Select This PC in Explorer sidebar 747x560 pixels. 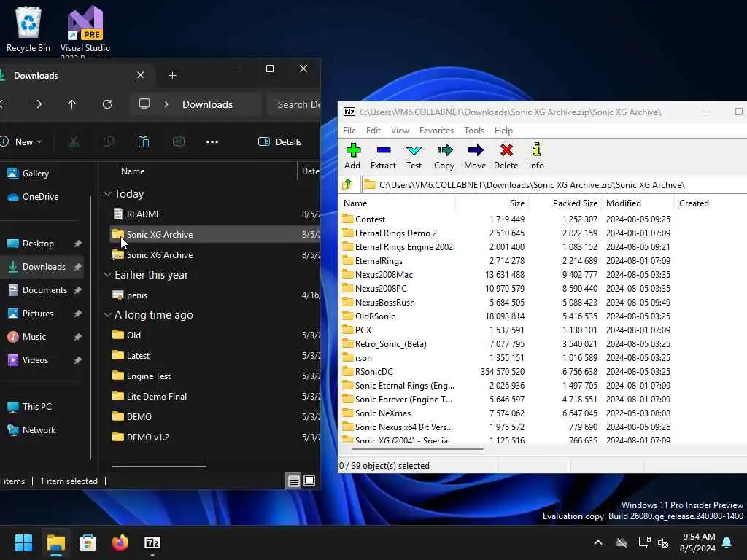click(x=29, y=407)
